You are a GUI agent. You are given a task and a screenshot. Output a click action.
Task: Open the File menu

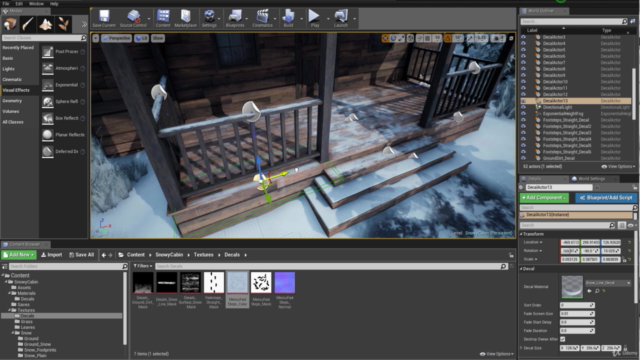pos(6,4)
